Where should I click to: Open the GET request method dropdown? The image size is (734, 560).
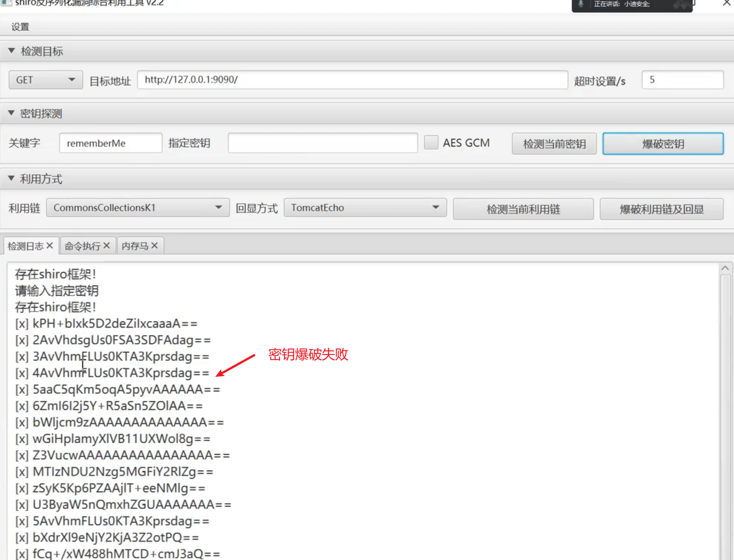click(46, 80)
